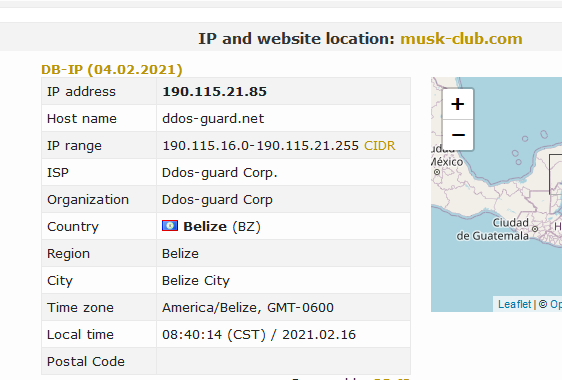Click the Belize City value
Viewport: 562px width, 380px height.
click(196, 281)
